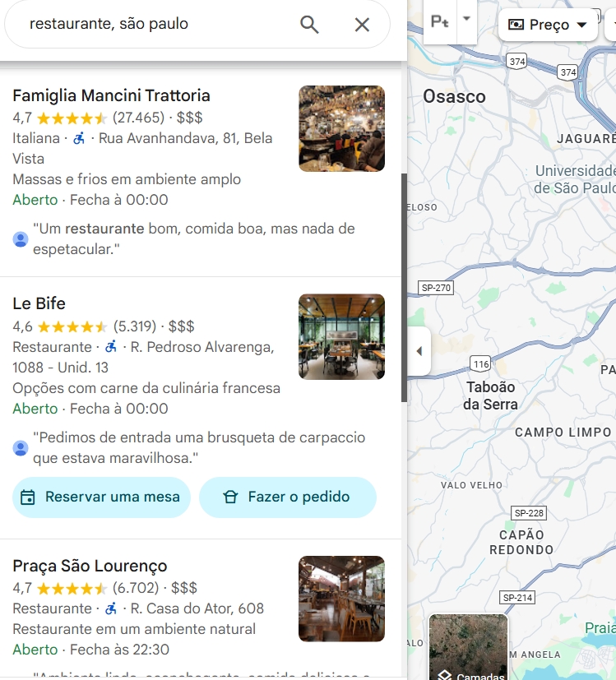
Task: Click inside the restaurante search field
Action: click(x=148, y=24)
